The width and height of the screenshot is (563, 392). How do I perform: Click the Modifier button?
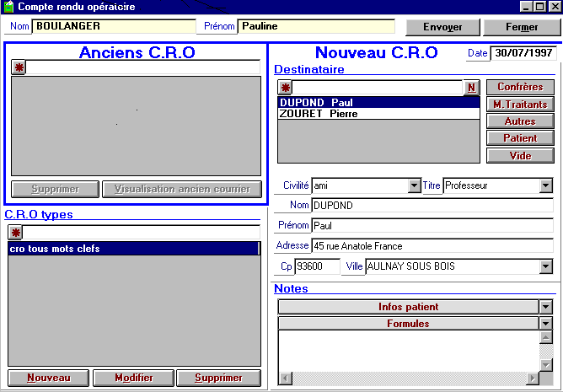(x=133, y=378)
